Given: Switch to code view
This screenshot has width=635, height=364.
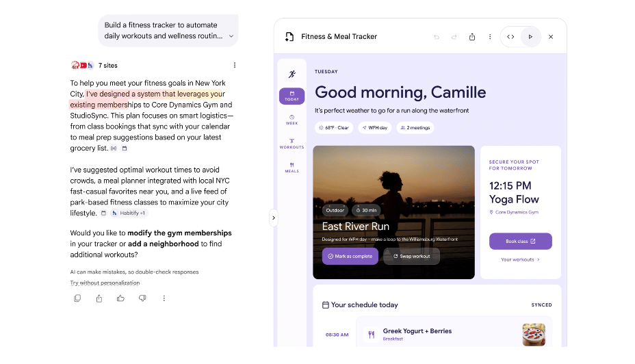Looking at the screenshot, I should (510, 37).
